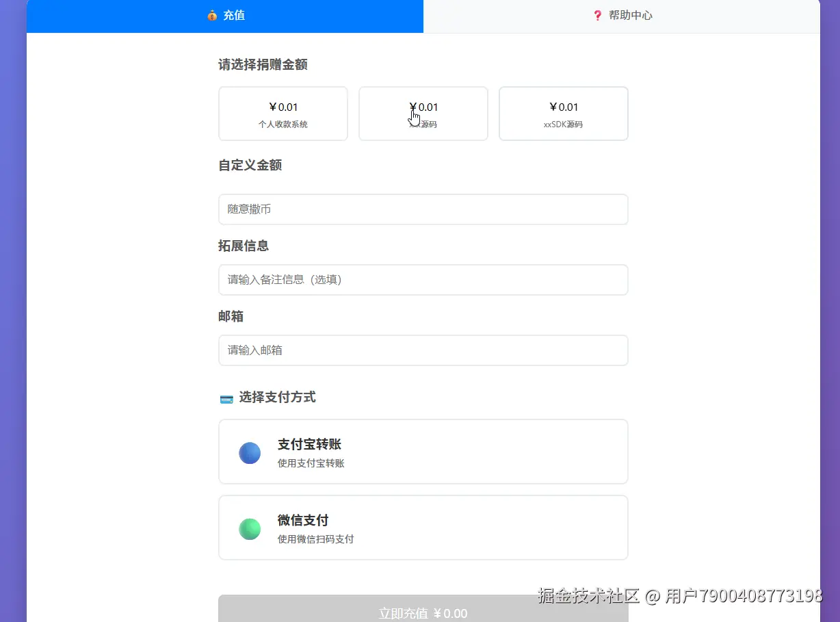Click the 使用微信扫码支付 description text
The width and height of the screenshot is (840, 622).
tap(316, 539)
